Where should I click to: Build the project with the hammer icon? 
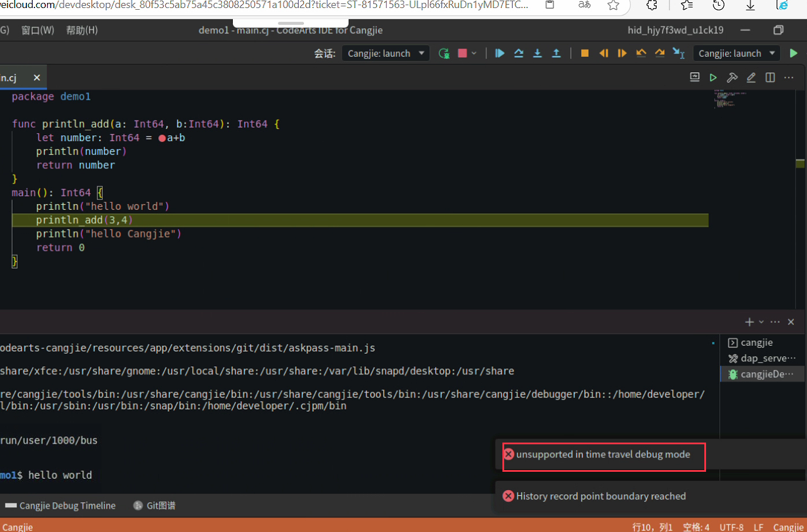(x=732, y=77)
